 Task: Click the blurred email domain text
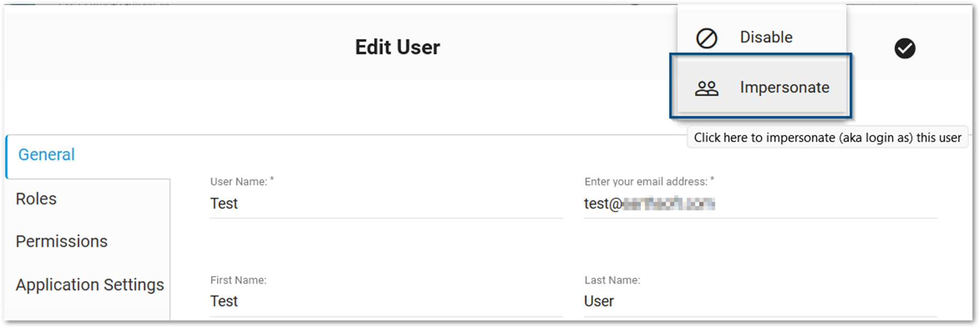(669, 204)
